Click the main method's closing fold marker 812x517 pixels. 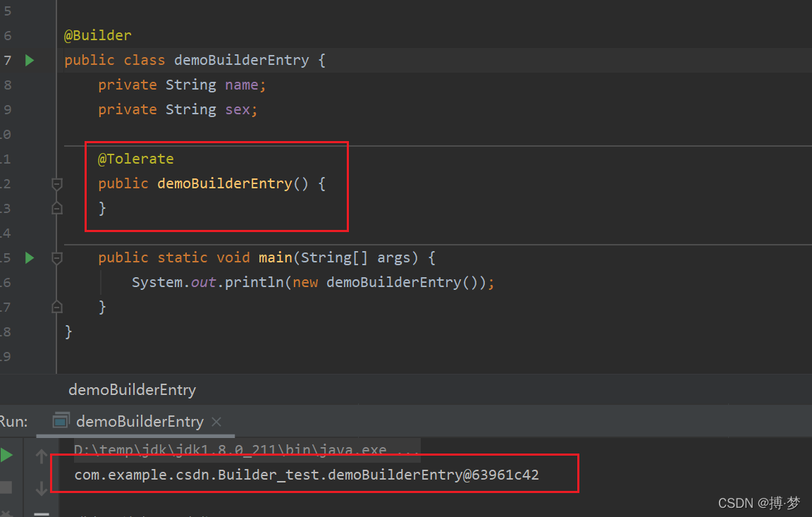[x=57, y=308]
